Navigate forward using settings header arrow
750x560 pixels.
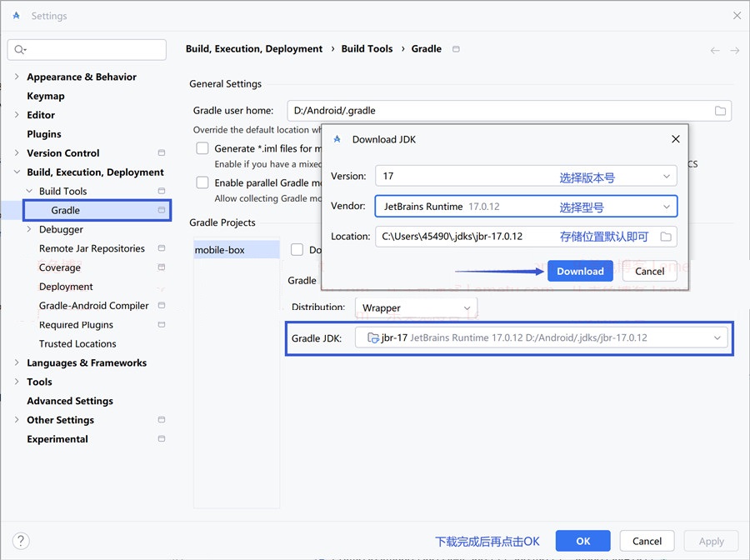[x=734, y=50]
